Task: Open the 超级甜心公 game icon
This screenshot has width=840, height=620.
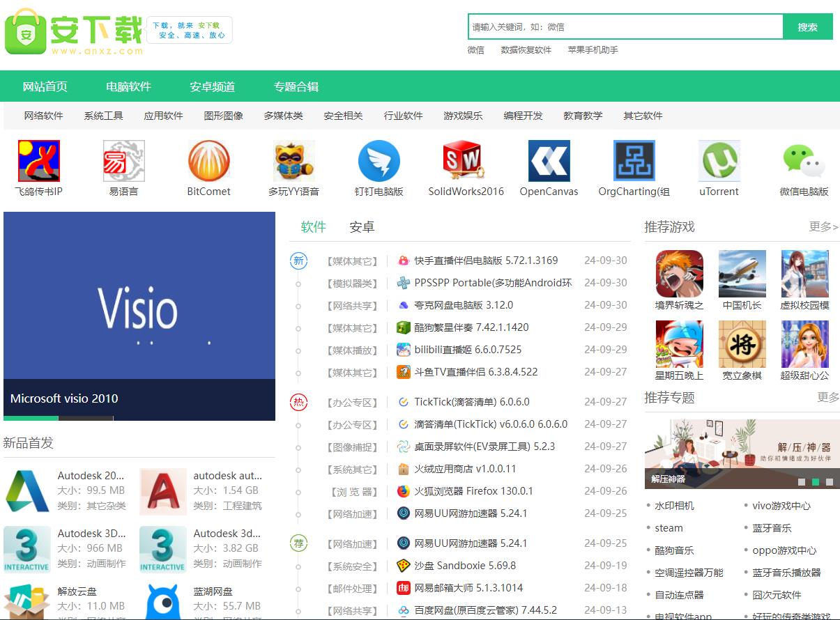Action: click(x=805, y=344)
